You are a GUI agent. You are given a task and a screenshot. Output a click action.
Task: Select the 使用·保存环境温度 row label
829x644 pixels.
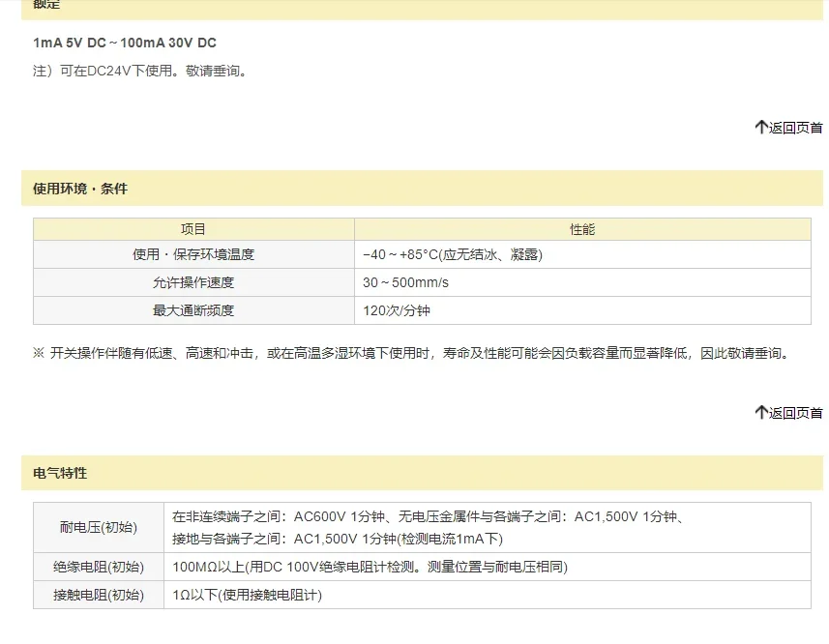tap(193, 254)
